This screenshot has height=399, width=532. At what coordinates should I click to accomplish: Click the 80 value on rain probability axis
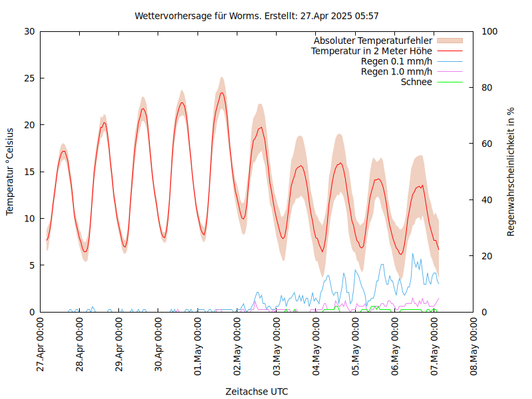coord(487,87)
